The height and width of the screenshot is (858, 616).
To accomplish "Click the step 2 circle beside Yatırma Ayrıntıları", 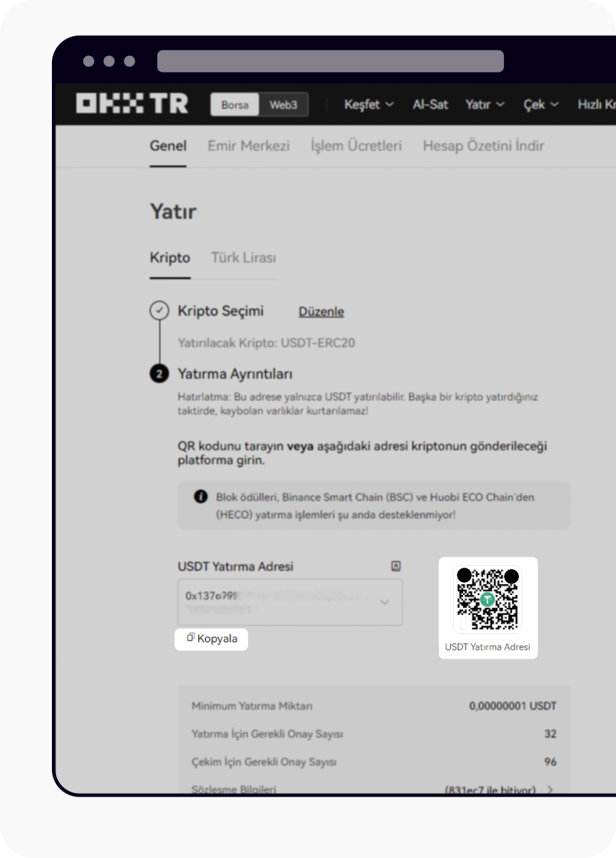I will (x=158, y=374).
